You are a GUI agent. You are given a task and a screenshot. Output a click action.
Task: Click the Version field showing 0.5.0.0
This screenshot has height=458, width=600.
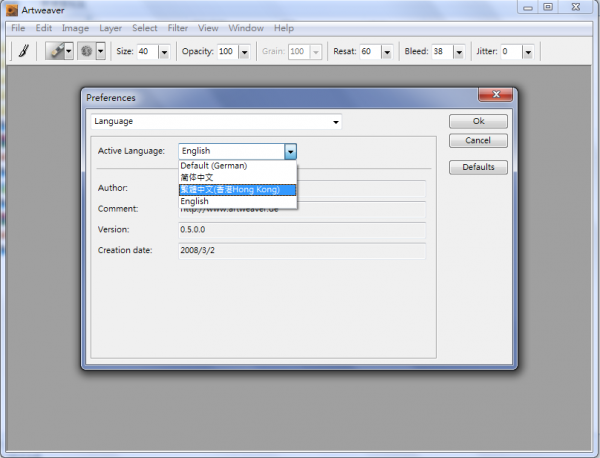click(302, 230)
